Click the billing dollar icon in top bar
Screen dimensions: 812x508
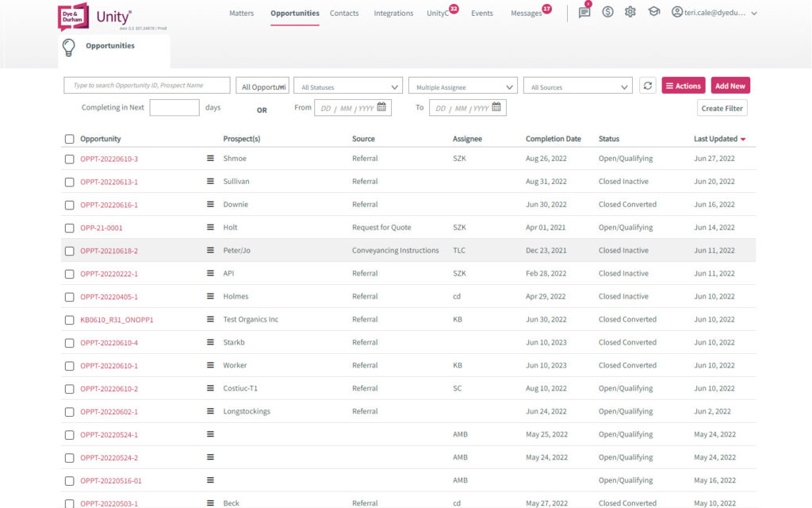coord(607,13)
